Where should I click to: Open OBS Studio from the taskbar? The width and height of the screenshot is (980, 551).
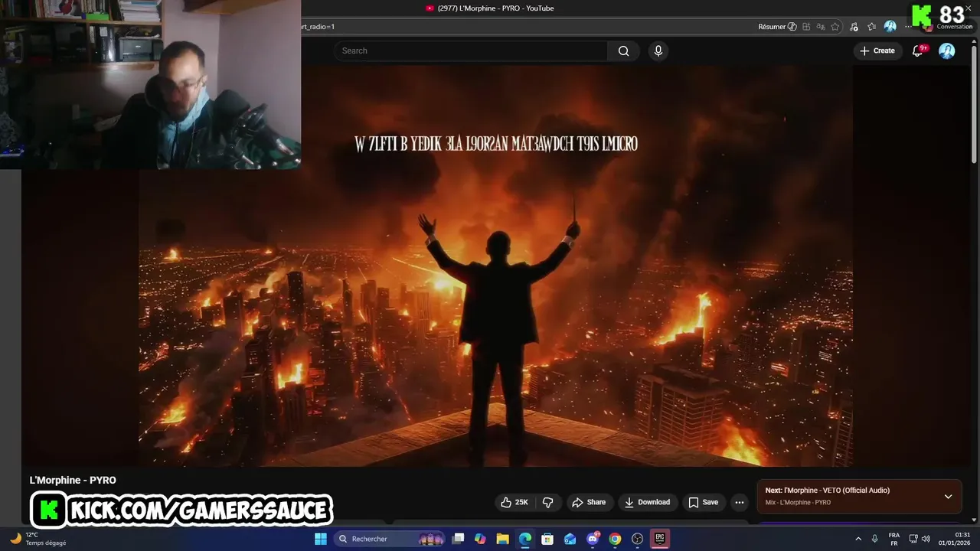point(637,539)
